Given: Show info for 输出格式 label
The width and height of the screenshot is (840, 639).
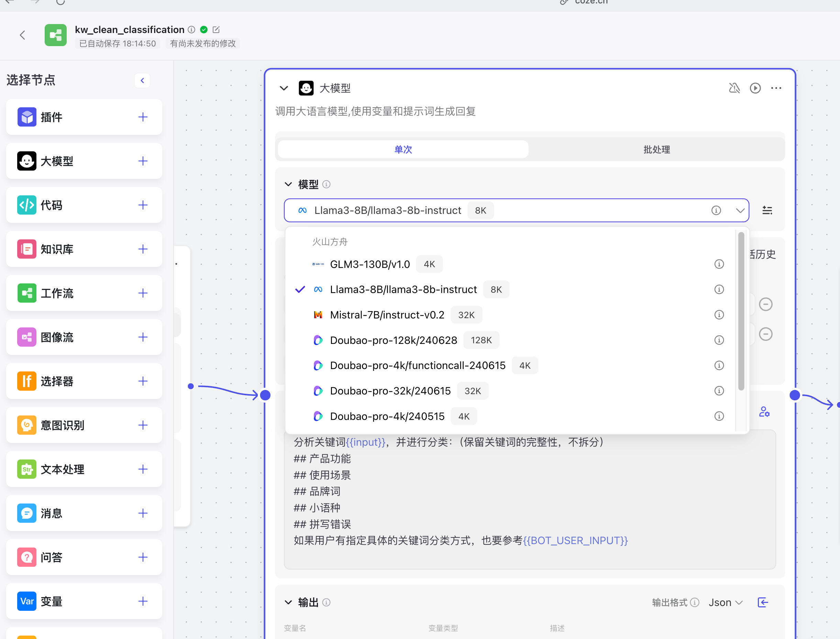Looking at the screenshot, I should click(x=695, y=603).
